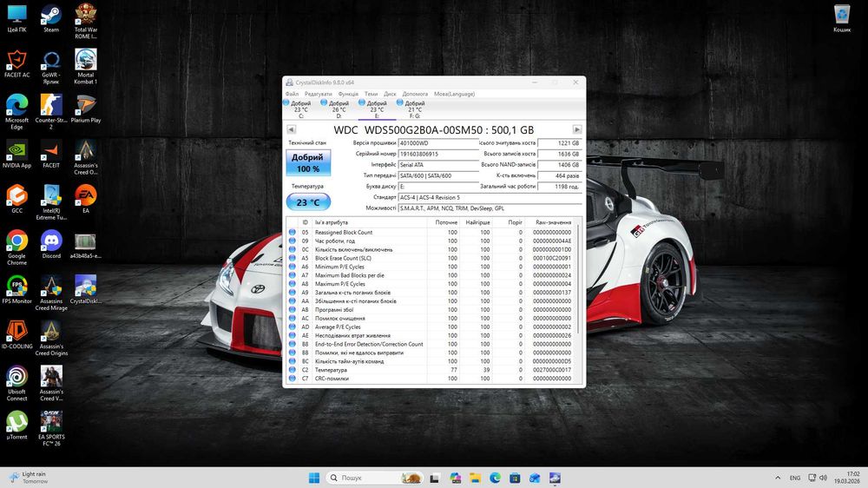Image resolution: width=868 pixels, height=488 pixels.
Task: Select the Reassigned Block Count attribute row
Action: pyautogui.click(x=344, y=233)
